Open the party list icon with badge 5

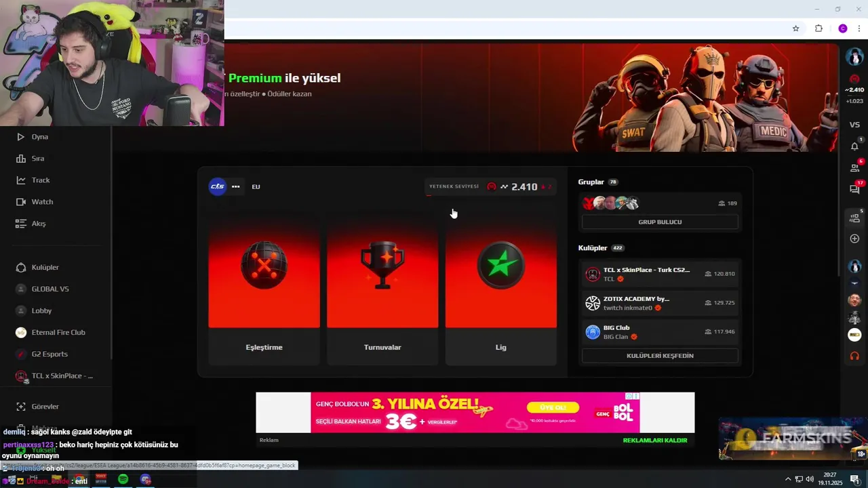pos(854,218)
